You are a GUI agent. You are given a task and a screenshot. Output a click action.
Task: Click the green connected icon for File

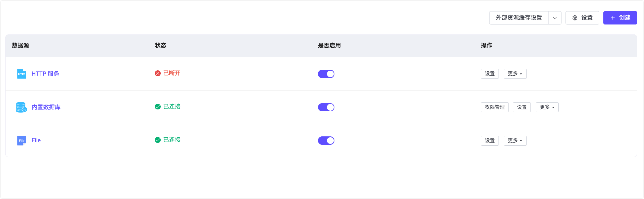pyautogui.click(x=158, y=140)
